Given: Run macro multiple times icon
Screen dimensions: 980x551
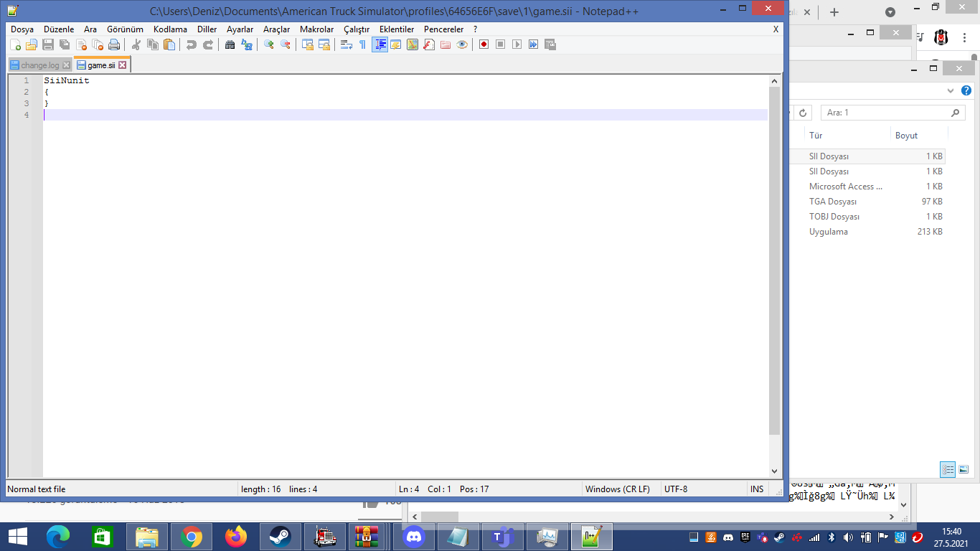Looking at the screenshot, I should point(534,44).
